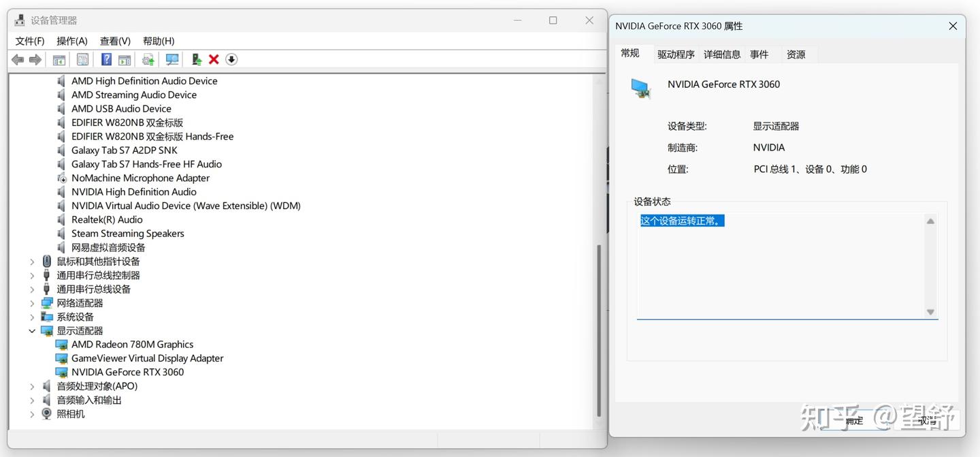This screenshot has width=980, height=457.
Task: Click the display icon beside AMD Radeon 780M Graphics
Action: point(62,345)
